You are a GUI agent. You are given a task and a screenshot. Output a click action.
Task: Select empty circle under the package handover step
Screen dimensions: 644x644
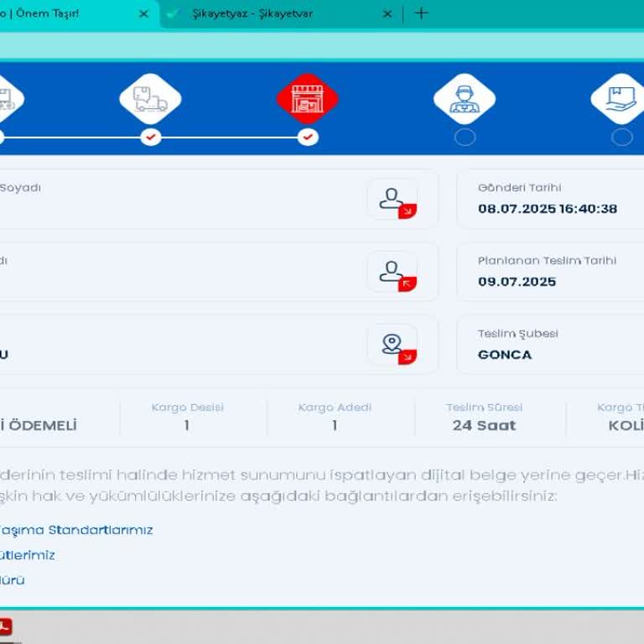tap(621, 137)
